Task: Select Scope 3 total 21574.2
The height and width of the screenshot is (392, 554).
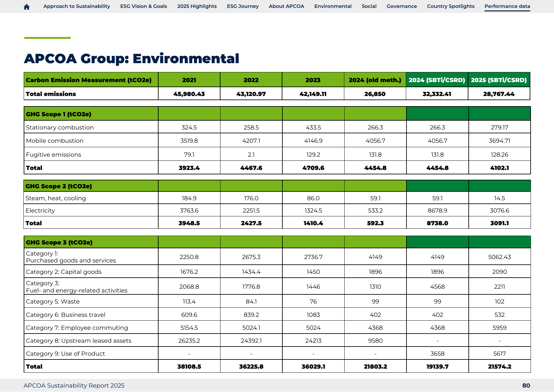Action: point(499,366)
